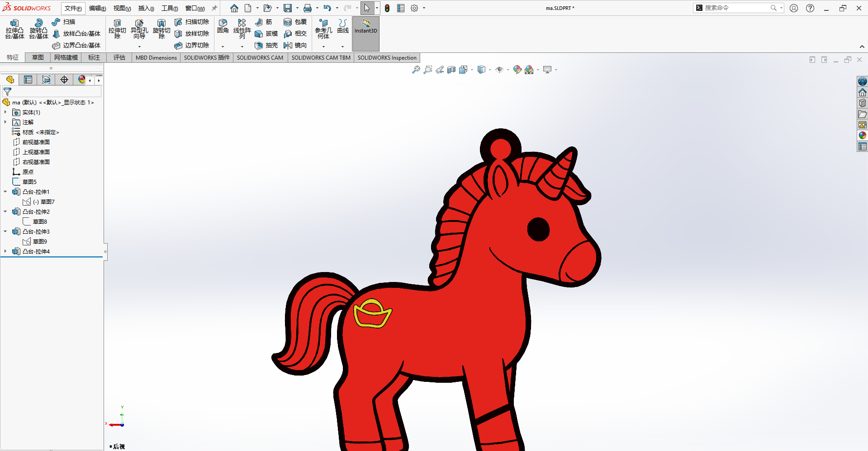
Task: Open the DisplayManager color sphere tab
Action: 81,80
